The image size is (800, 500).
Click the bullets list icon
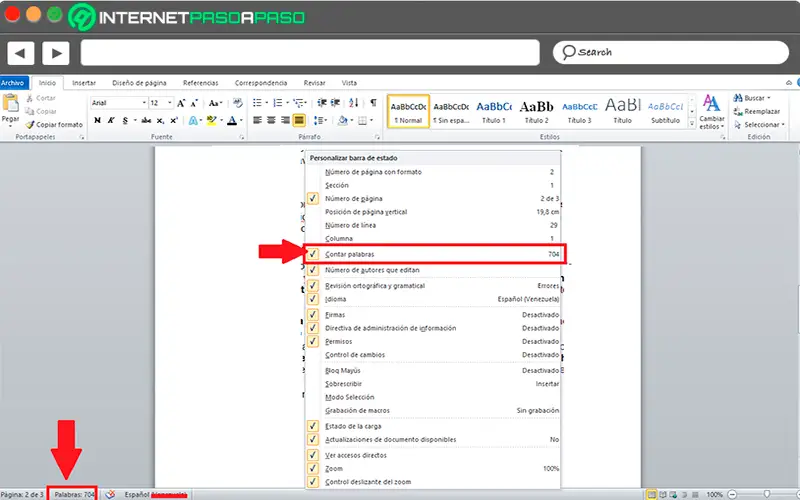[x=257, y=103]
